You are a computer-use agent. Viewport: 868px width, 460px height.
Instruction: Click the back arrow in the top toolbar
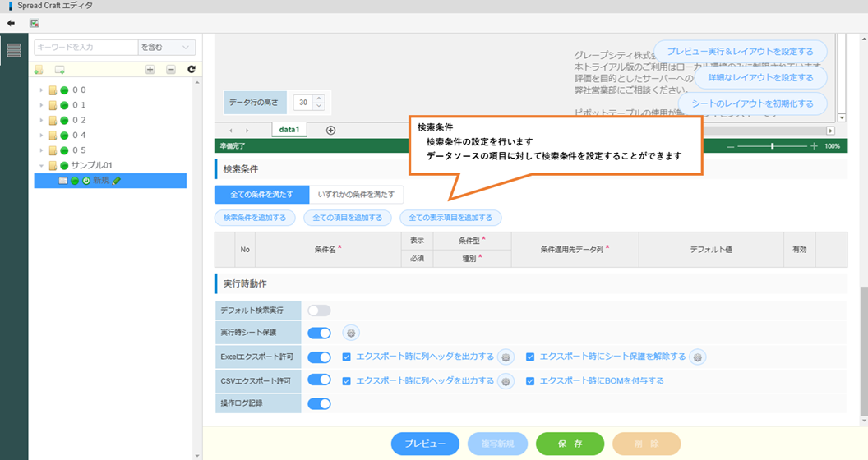pyautogui.click(x=12, y=23)
